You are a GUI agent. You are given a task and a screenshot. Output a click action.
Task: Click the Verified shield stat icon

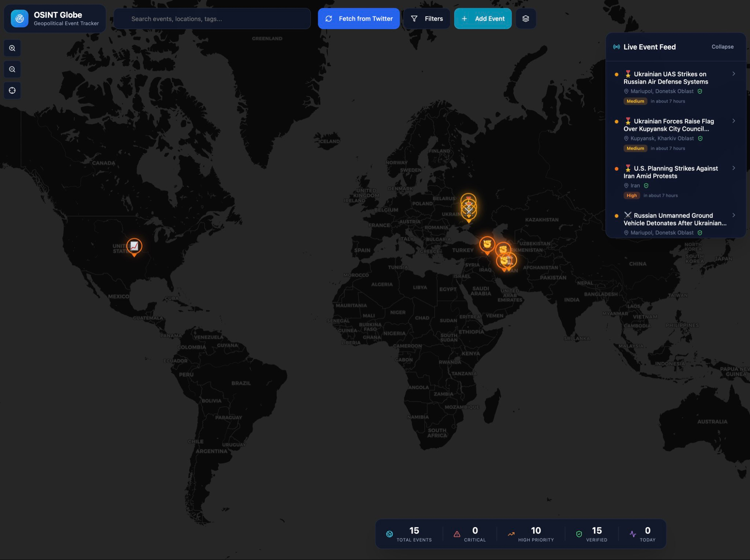coord(579,534)
